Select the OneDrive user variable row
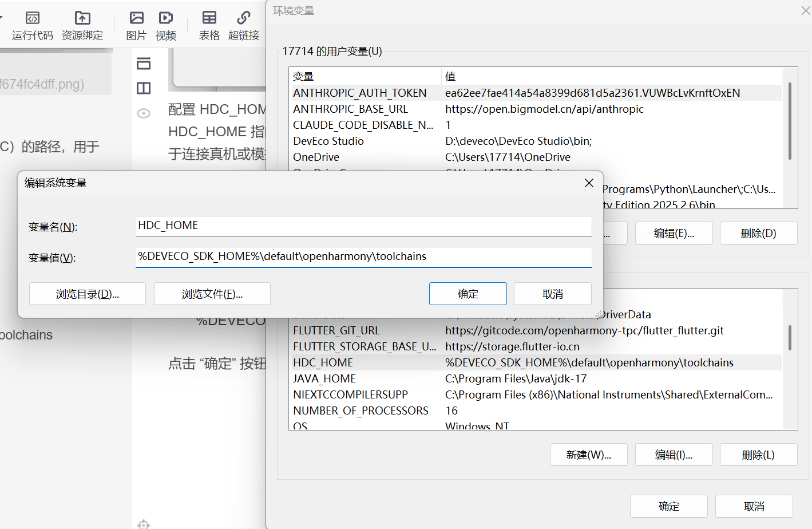The width and height of the screenshot is (812, 529). 536,157
